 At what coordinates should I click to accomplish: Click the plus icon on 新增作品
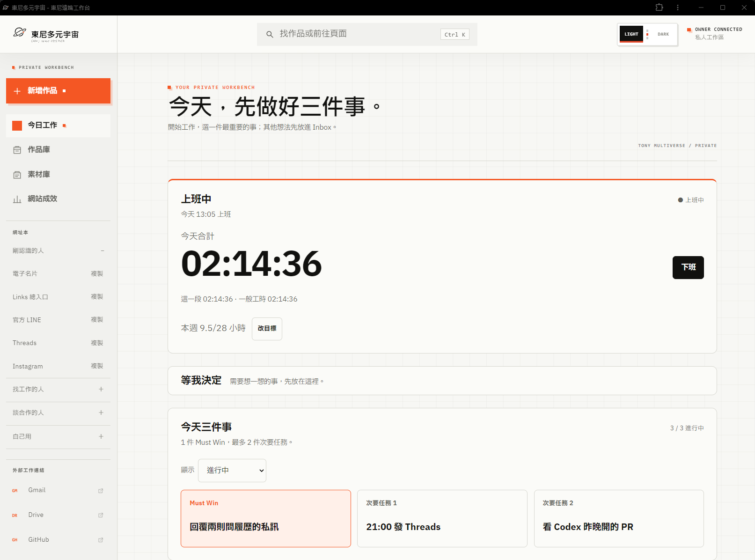[17, 91]
